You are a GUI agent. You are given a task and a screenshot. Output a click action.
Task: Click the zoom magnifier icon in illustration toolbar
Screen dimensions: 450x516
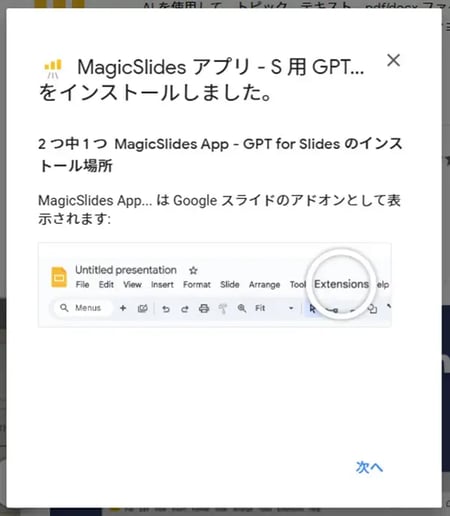coord(242,308)
